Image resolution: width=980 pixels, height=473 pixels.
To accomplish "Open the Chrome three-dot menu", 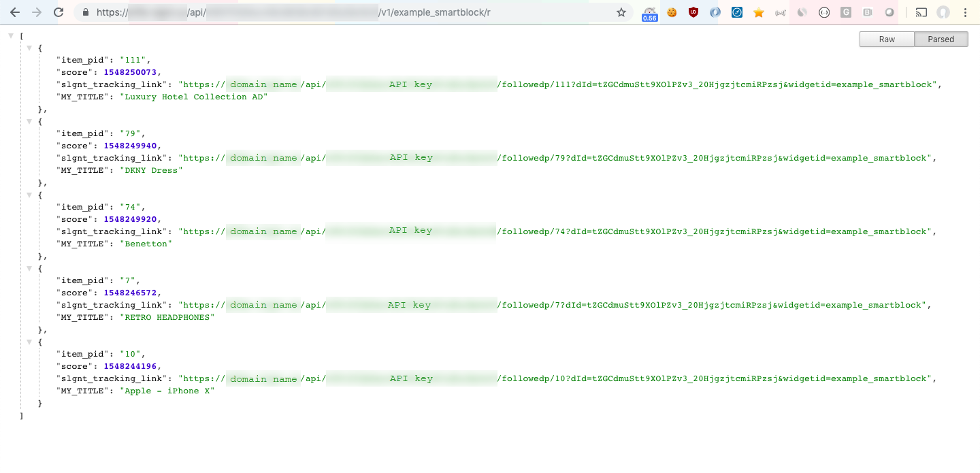I will [x=965, y=12].
